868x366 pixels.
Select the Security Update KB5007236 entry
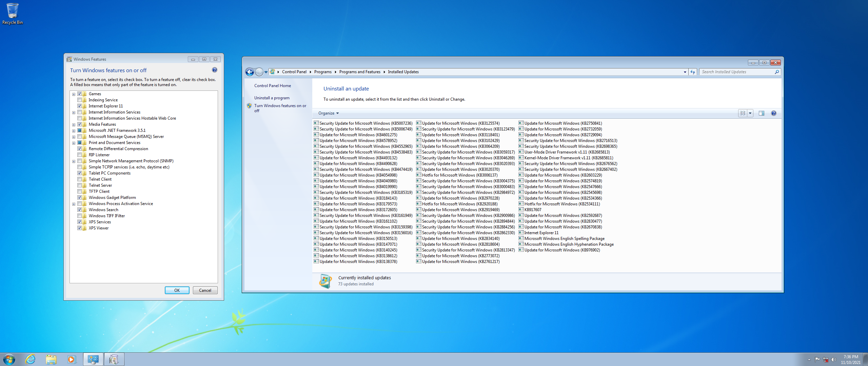pyautogui.click(x=363, y=123)
